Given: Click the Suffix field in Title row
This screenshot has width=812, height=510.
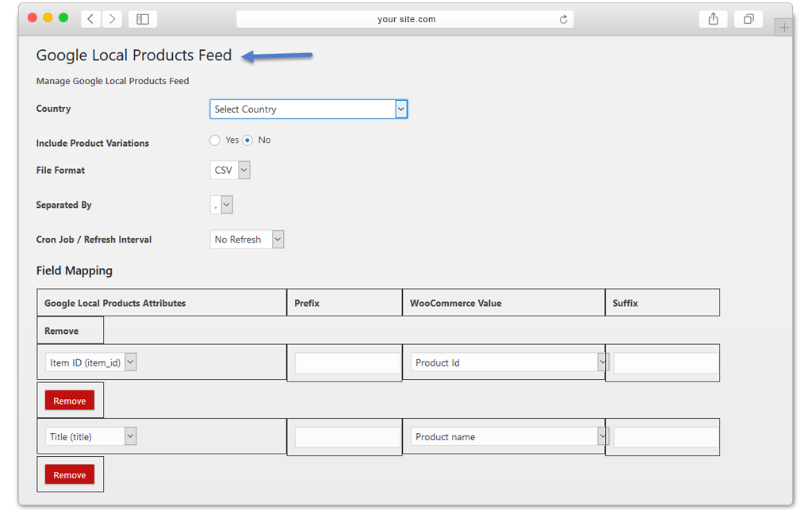Looking at the screenshot, I should [666, 437].
